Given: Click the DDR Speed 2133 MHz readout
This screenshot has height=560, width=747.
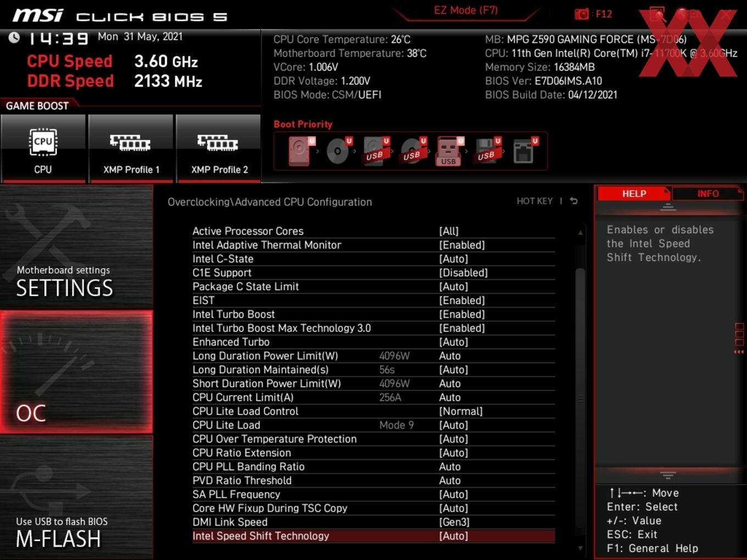Looking at the screenshot, I should pos(115,81).
